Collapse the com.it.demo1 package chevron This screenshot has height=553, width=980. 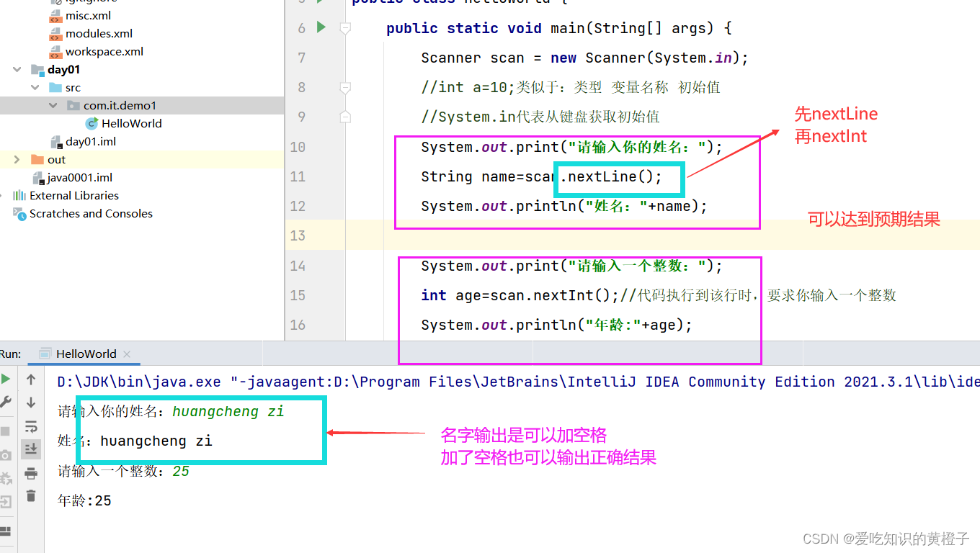tap(53, 106)
